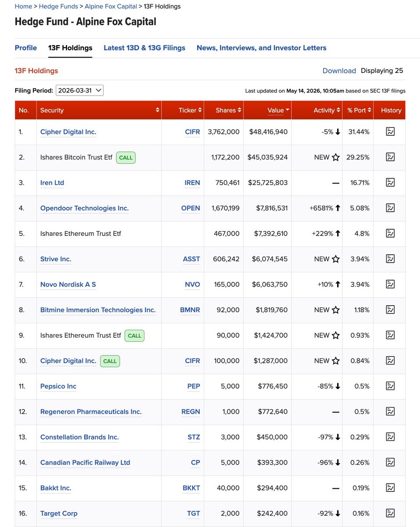Screen dimensions: 420x527
Task: Open Canadian Pacific Railway Ltd link
Action: (x=85, y=463)
